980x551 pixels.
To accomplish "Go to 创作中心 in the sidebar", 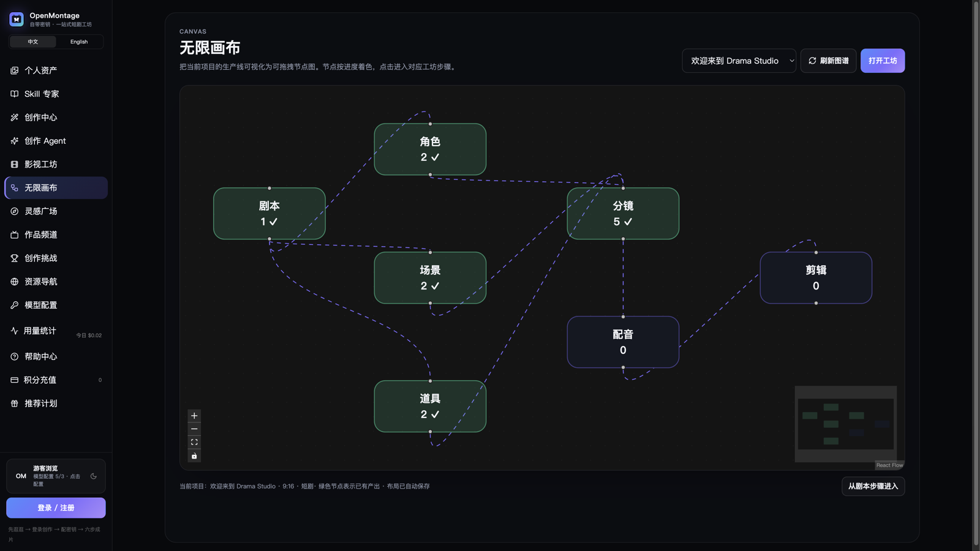I will 56,118.
